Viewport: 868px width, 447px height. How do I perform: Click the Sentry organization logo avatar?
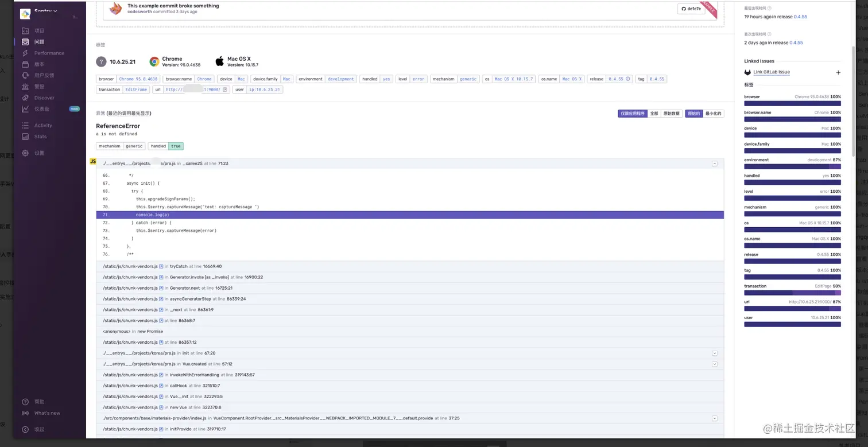click(25, 14)
